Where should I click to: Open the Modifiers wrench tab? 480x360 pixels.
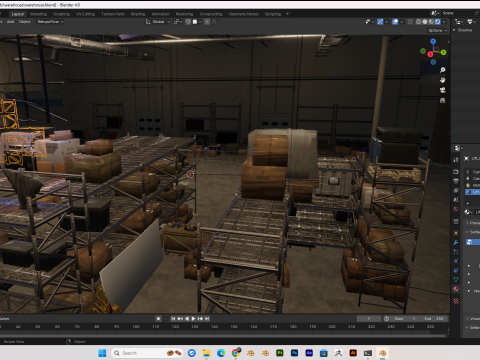pos(456,242)
